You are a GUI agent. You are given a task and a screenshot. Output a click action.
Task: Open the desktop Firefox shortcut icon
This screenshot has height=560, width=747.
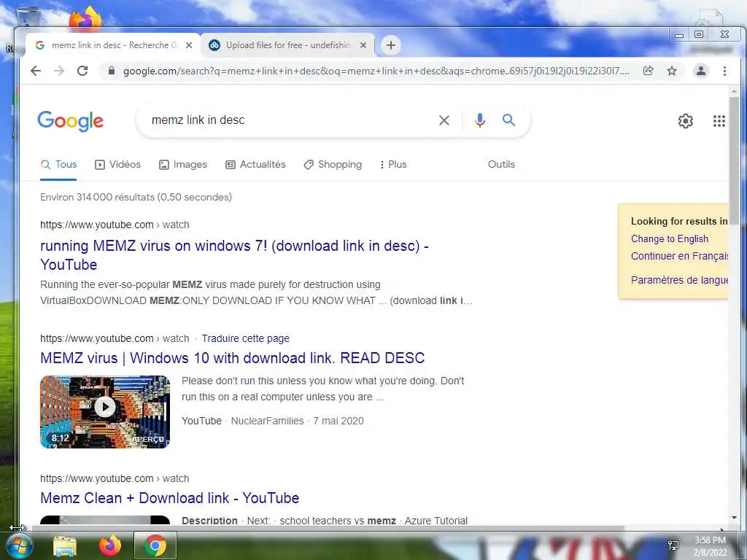pos(85,18)
